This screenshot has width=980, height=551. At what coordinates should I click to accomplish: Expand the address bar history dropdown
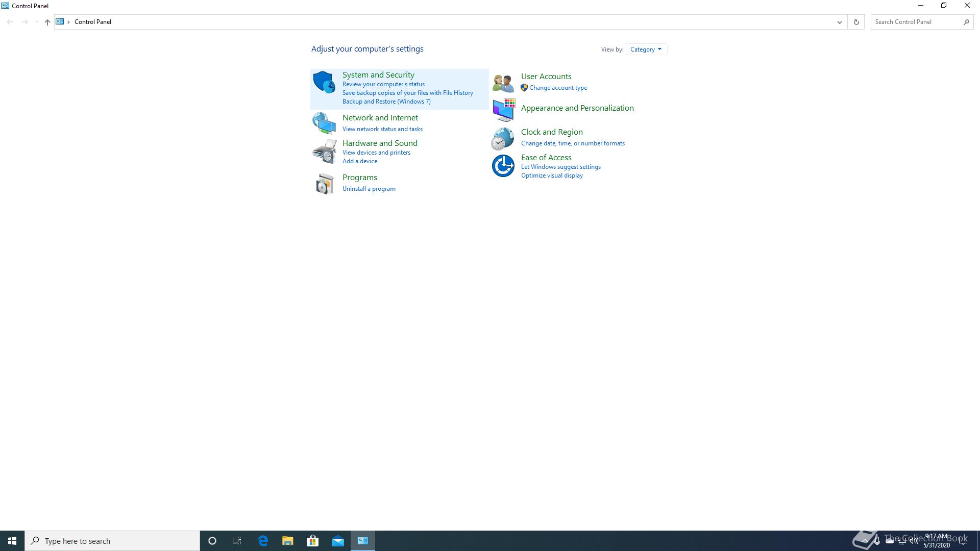(x=839, y=22)
